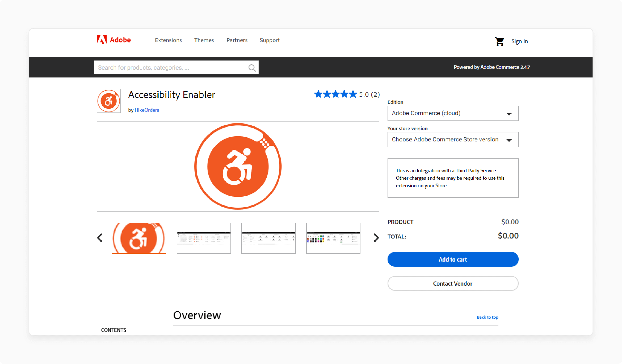This screenshot has width=622, height=364.
Task: Click Sign In
Action: 519,41
